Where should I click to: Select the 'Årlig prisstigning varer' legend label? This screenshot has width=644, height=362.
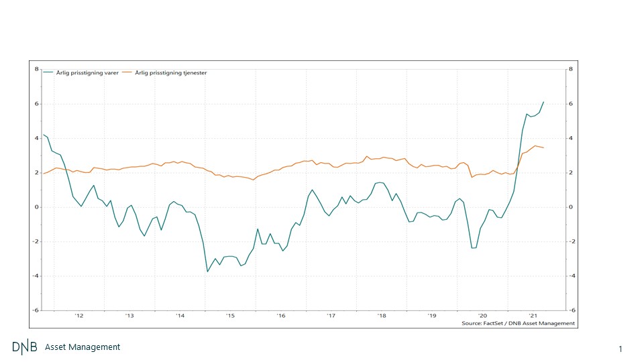[x=87, y=72]
